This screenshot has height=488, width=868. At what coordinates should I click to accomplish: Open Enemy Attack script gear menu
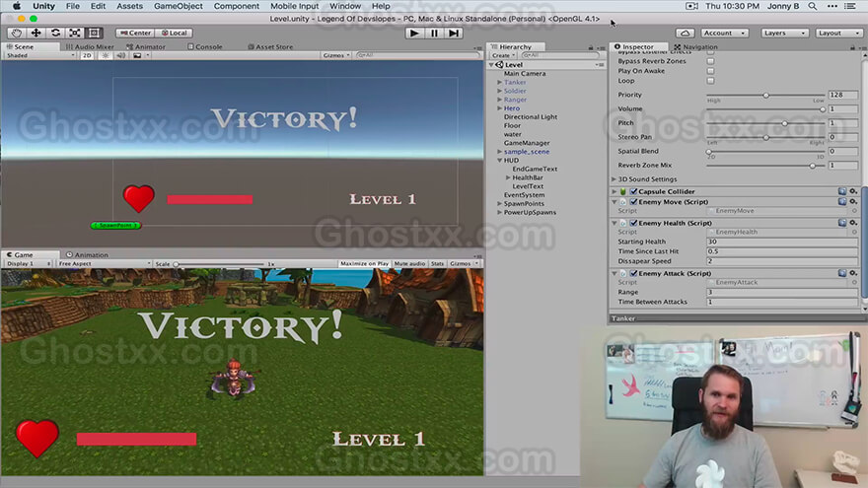853,273
